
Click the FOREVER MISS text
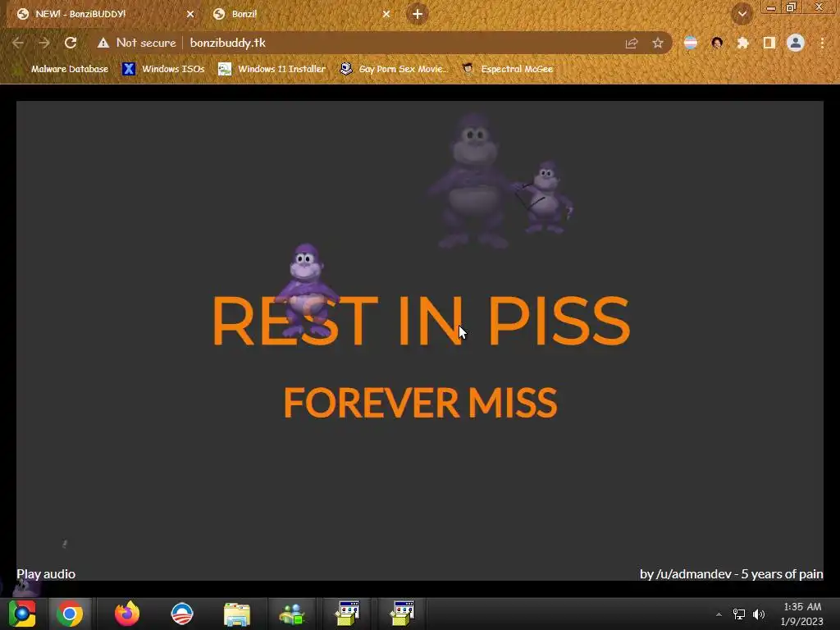pyautogui.click(x=421, y=402)
